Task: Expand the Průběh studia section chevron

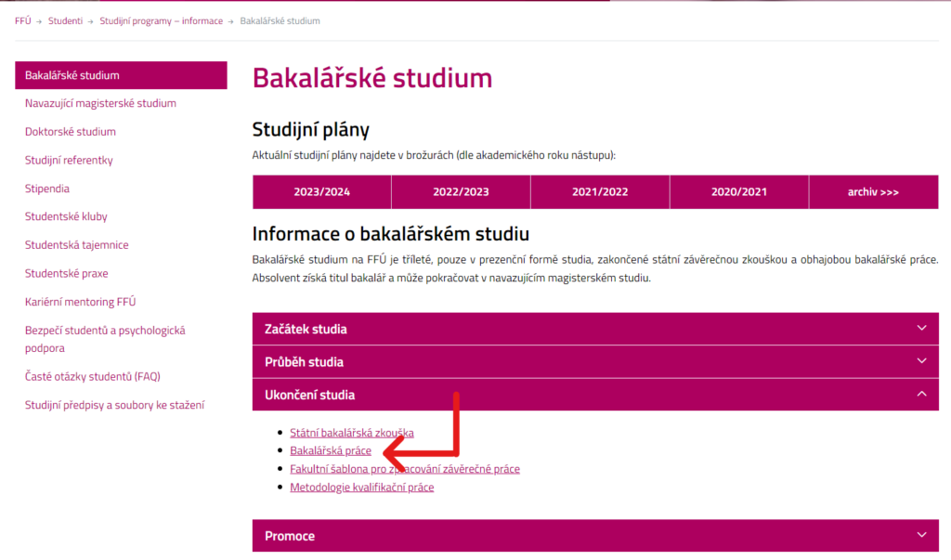Action: coord(921,361)
